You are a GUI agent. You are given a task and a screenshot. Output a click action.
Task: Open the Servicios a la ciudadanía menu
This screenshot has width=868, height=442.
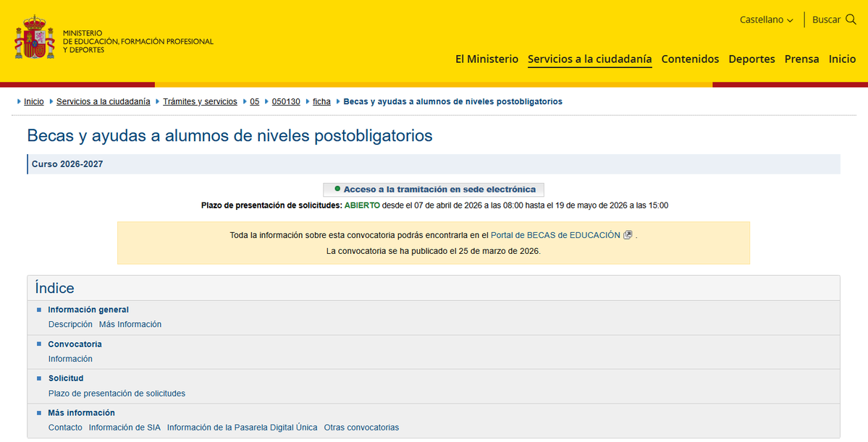[x=589, y=59]
